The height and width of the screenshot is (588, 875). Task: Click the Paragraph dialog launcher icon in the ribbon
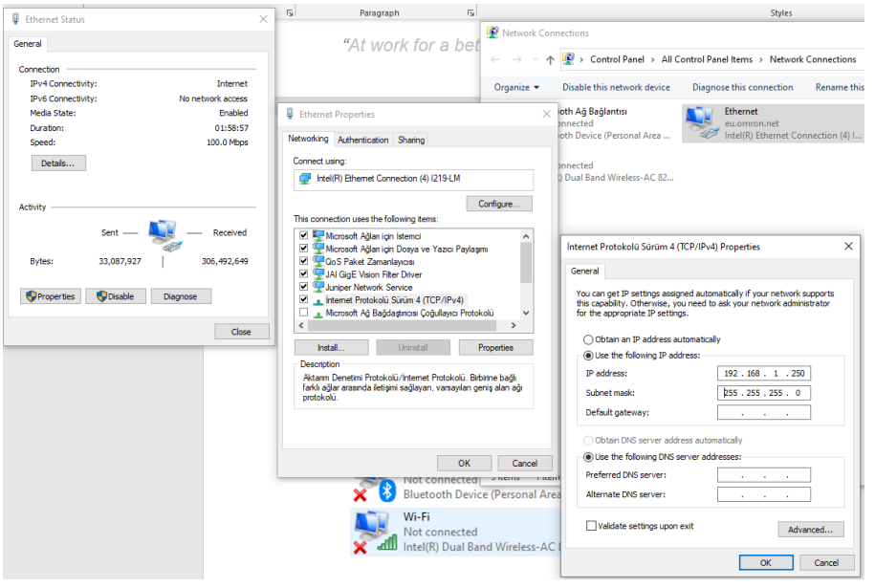[x=470, y=12]
